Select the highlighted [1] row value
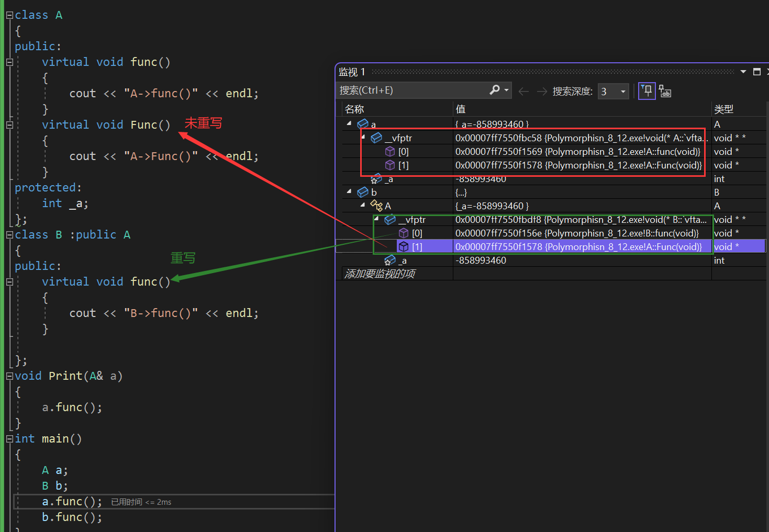This screenshot has height=532, width=769. point(578,246)
